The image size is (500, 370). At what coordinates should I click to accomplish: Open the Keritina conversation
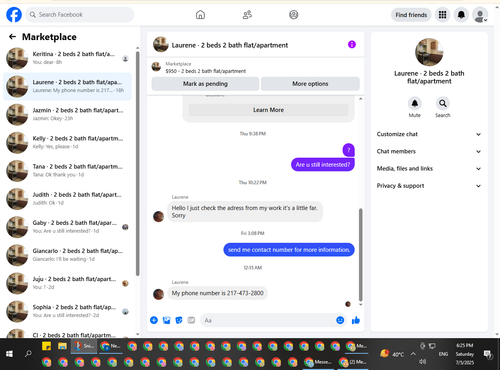pos(68,58)
